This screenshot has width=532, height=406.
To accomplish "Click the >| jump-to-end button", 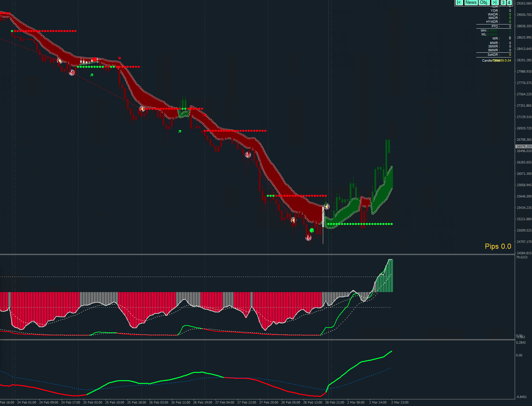I will point(494,2).
